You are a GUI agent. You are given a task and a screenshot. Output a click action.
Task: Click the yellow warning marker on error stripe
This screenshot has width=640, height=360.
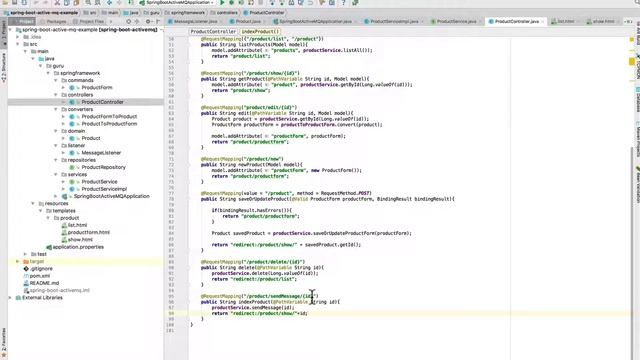(632, 62)
